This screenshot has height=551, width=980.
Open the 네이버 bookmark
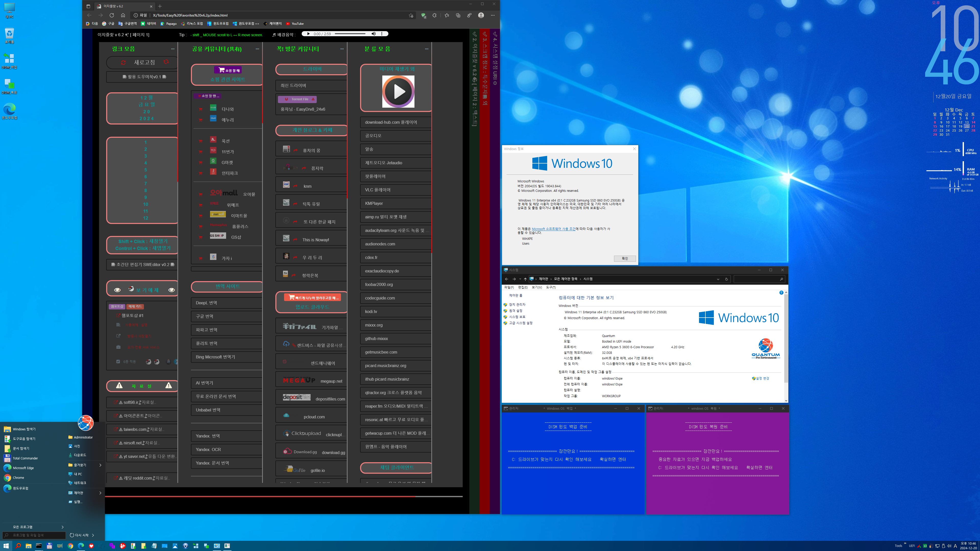pyautogui.click(x=148, y=23)
